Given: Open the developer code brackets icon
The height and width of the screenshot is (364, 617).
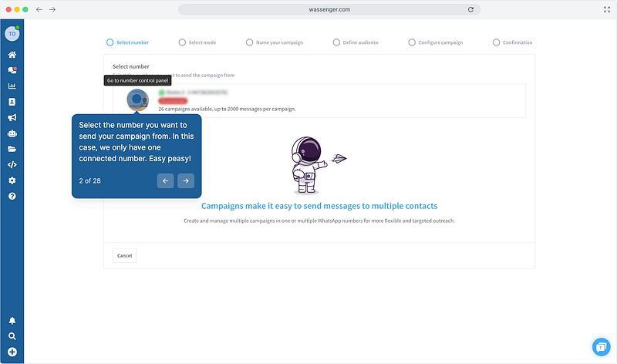Looking at the screenshot, I should point(12,164).
